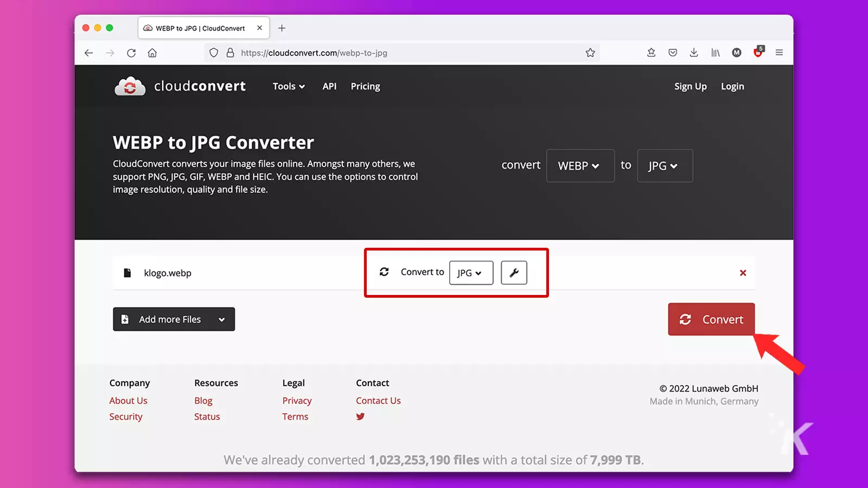The image size is (868, 488).
Task: Open the browser home page icon
Action: 152,53
